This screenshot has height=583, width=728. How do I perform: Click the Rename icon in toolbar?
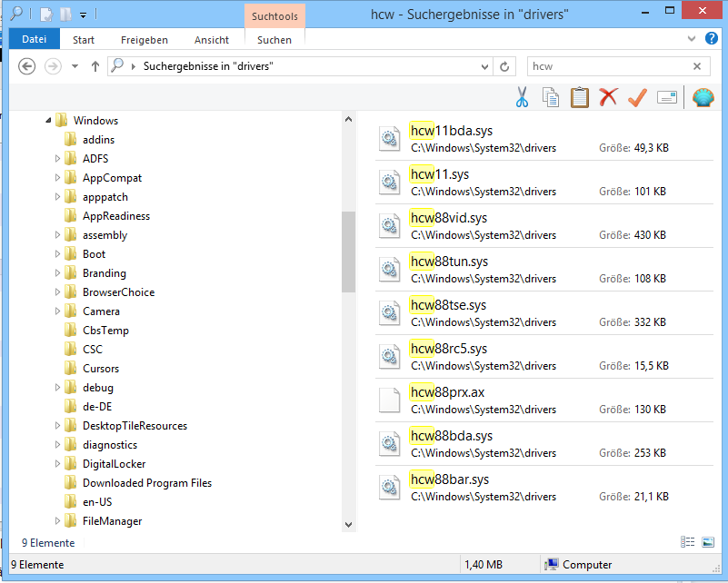pyautogui.click(x=667, y=97)
